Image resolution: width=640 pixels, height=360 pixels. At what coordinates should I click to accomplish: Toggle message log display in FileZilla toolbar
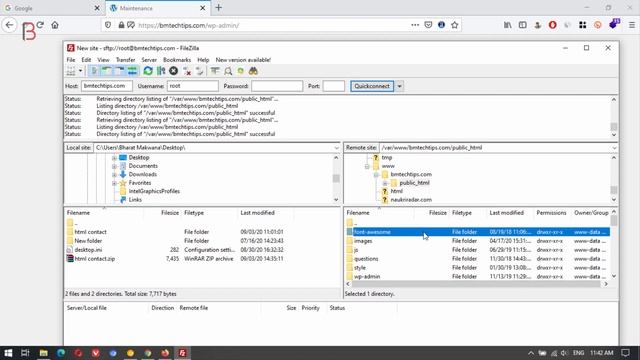click(x=93, y=71)
